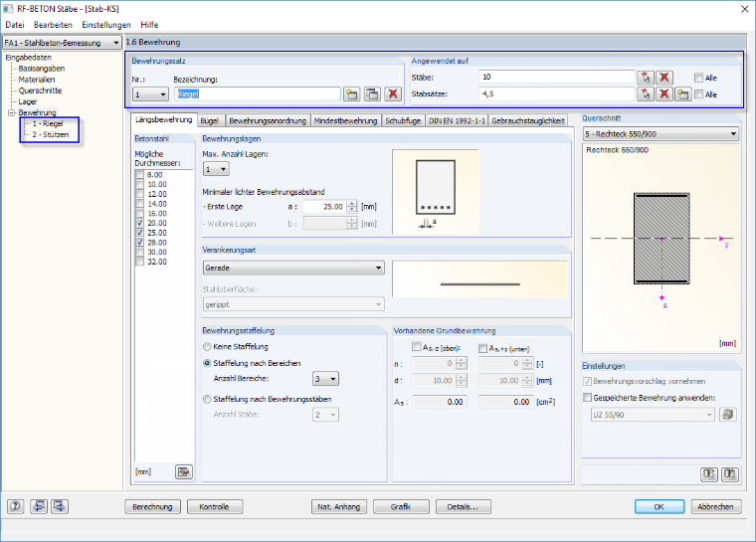
Task: Expand Querschnitt dropdown 5 - Rechteck 550/900
Action: [661, 134]
